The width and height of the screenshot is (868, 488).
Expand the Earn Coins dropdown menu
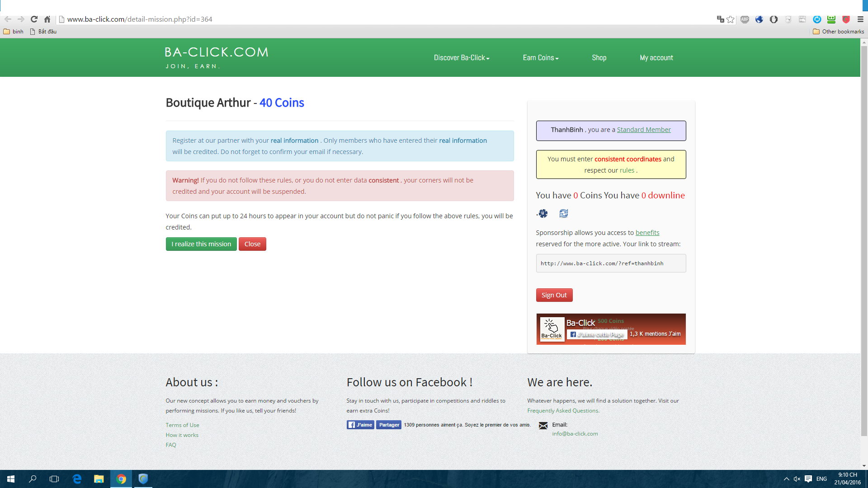541,58
